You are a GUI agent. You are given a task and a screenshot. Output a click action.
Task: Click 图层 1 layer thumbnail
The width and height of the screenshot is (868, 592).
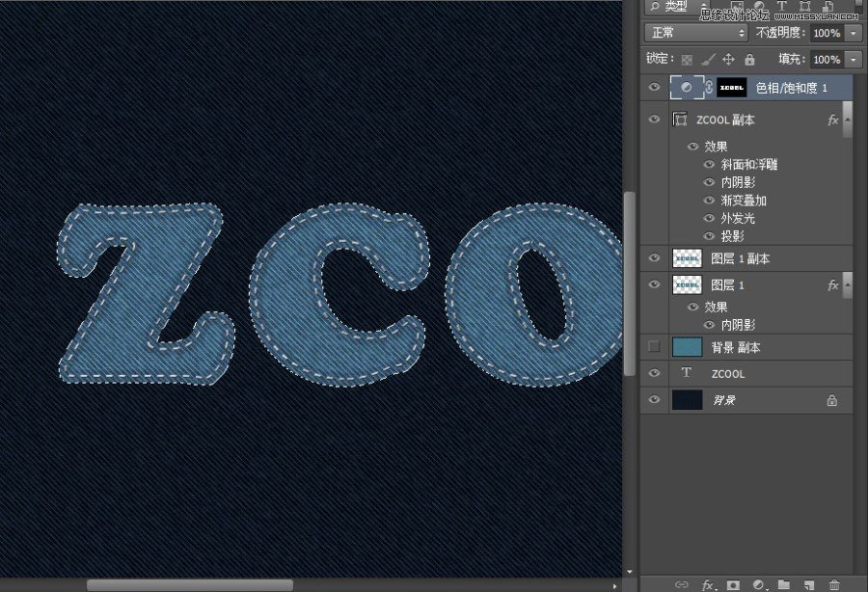[x=687, y=284]
